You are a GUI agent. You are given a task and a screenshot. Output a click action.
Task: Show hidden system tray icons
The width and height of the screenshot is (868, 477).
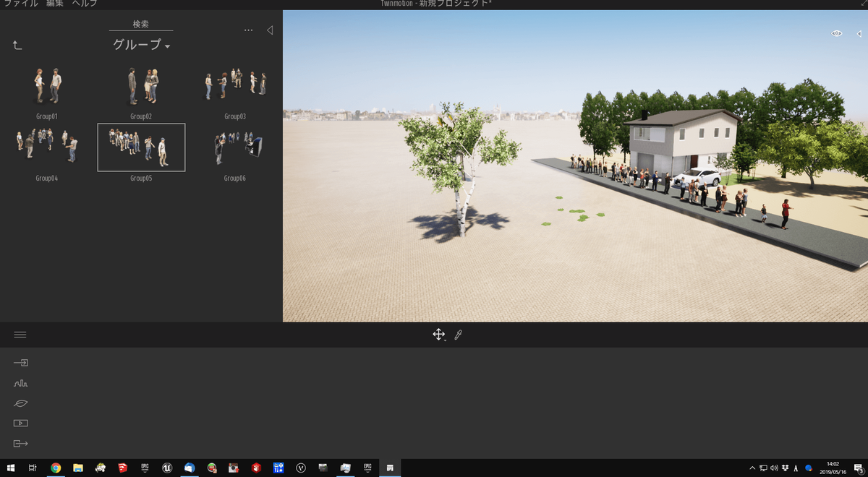point(752,468)
